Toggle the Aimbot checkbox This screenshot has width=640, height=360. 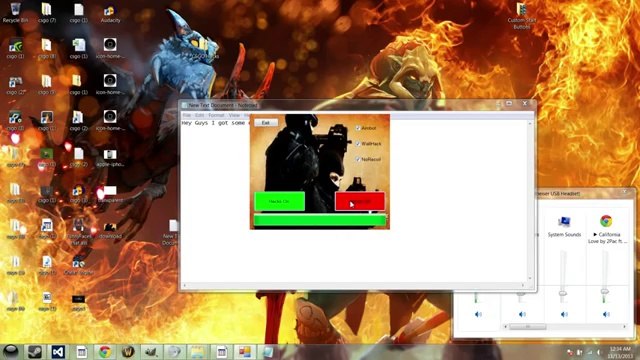tap(358, 128)
